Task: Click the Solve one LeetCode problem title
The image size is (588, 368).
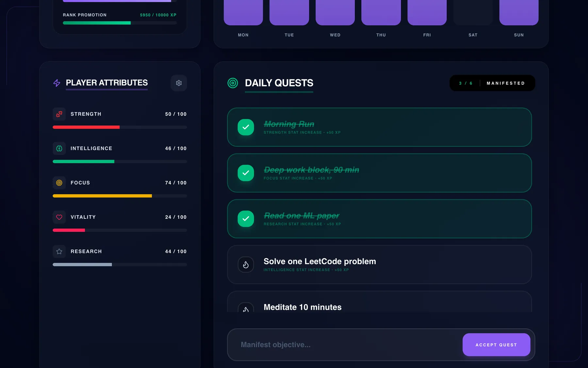Action: (x=320, y=261)
